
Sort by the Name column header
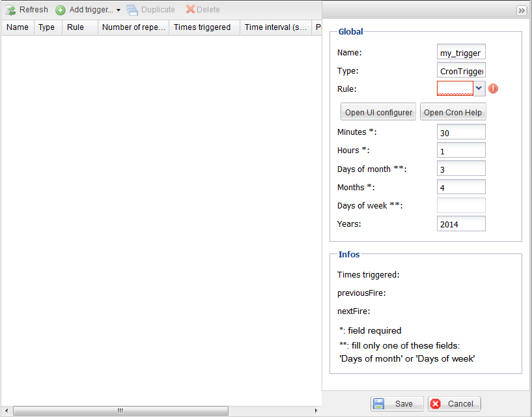tap(18, 27)
